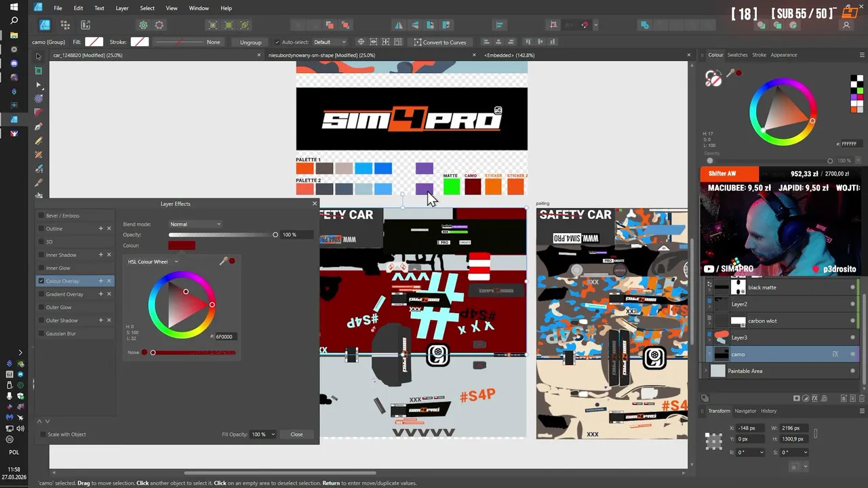Click the Layer Effects fx icon under layers

tap(814, 399)
